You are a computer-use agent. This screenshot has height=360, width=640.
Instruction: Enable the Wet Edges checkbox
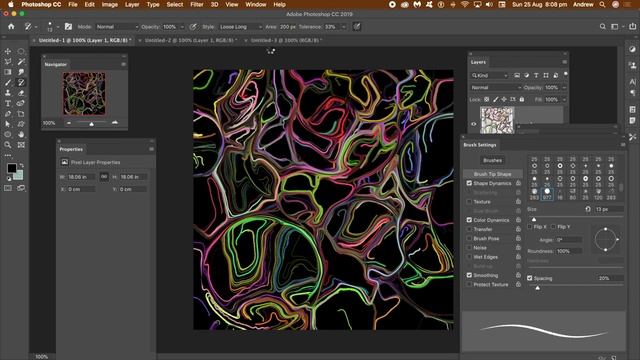tap(469, 257)
